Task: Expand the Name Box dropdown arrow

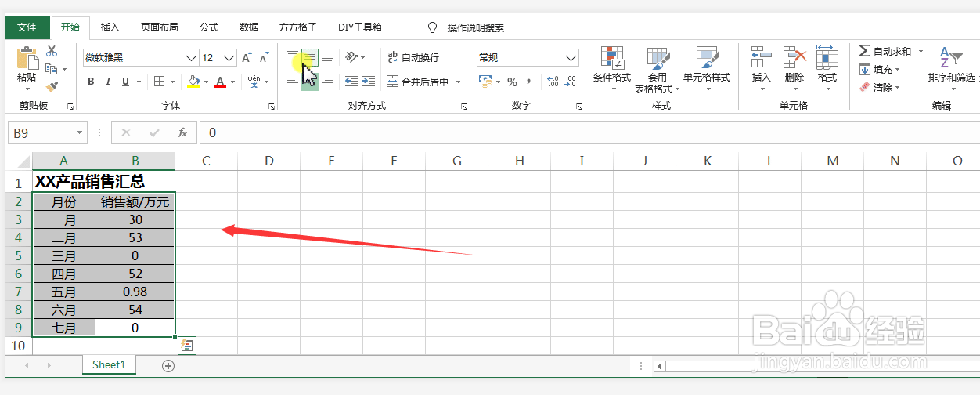Action: (80, 133)
